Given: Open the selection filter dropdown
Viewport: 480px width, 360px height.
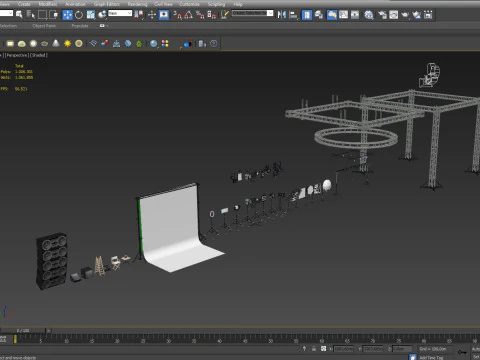Looking at the screenshot, I should [x=6, y=13].
